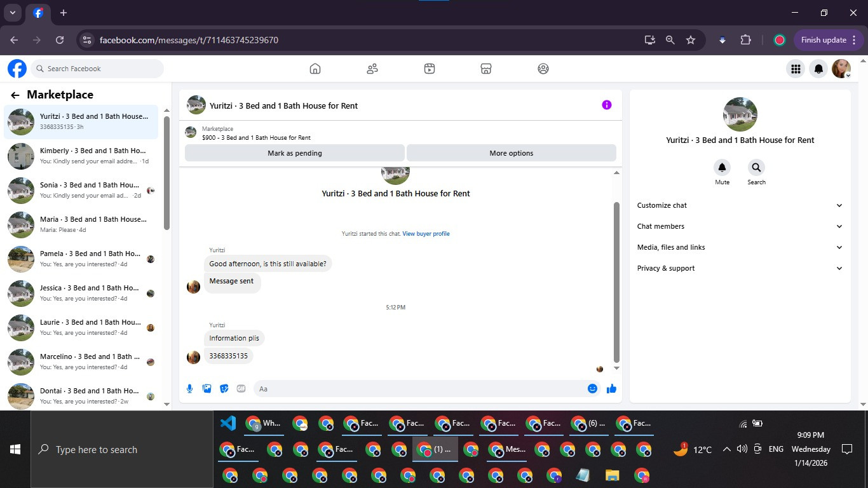Search in conversation magnifier icon

(756, 168)
